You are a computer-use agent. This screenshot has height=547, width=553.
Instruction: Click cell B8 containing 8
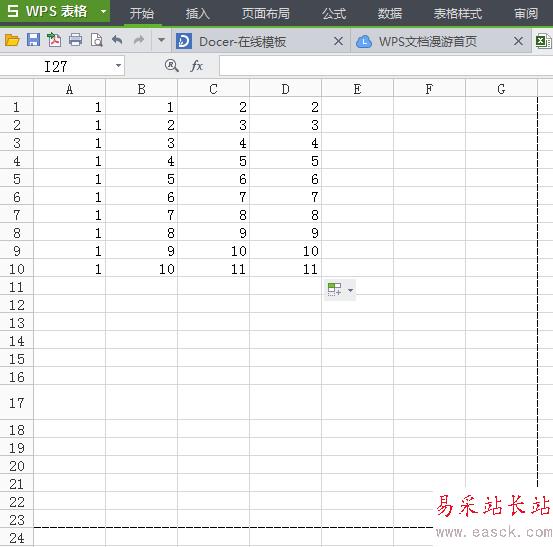(x=141, y=233)
